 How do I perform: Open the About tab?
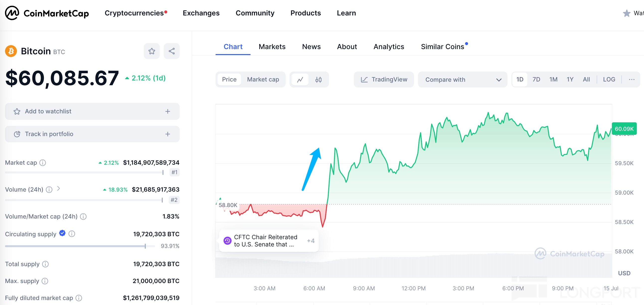click(x=347, y=47)
